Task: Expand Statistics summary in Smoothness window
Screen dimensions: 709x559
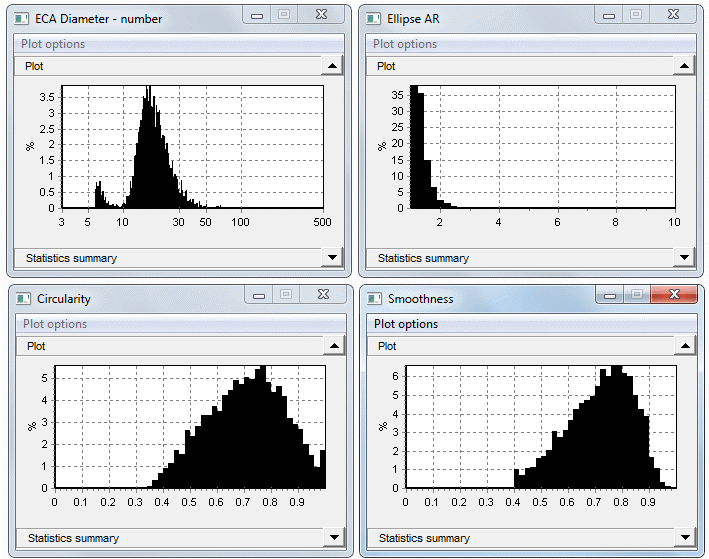Action: pyautogui.click(x=685, y=538)
